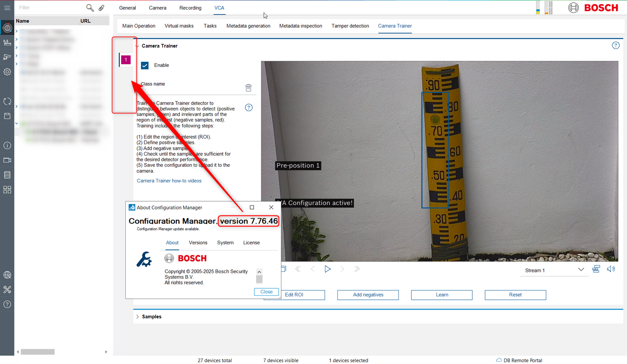Click the Learn button

442,295
